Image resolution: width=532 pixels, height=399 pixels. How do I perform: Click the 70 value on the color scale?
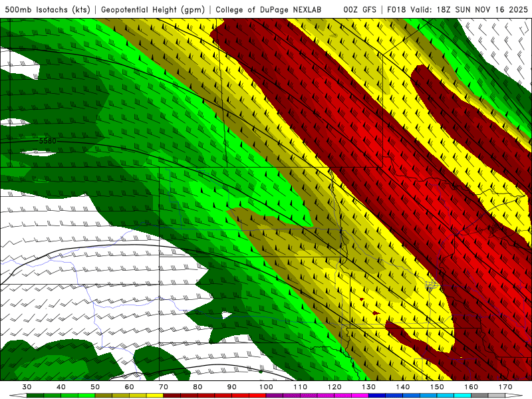(x=164, y=387)
